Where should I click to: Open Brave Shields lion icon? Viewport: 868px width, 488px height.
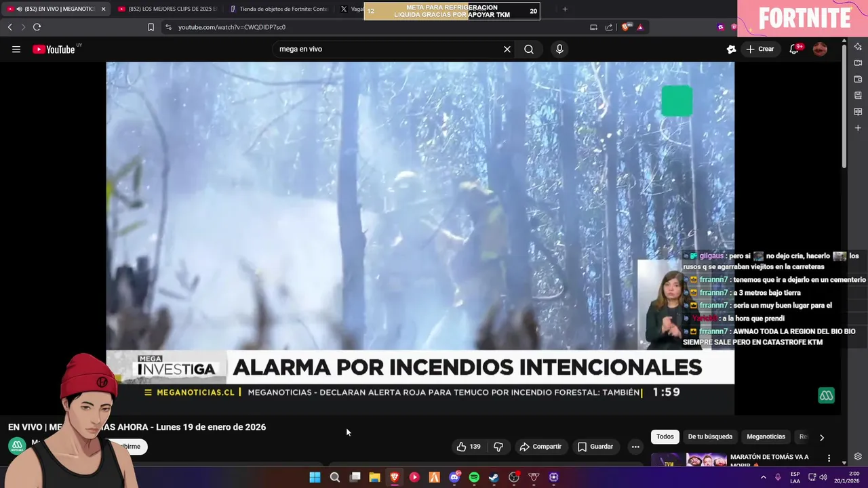pyautogui.click(x=626, y=27)
